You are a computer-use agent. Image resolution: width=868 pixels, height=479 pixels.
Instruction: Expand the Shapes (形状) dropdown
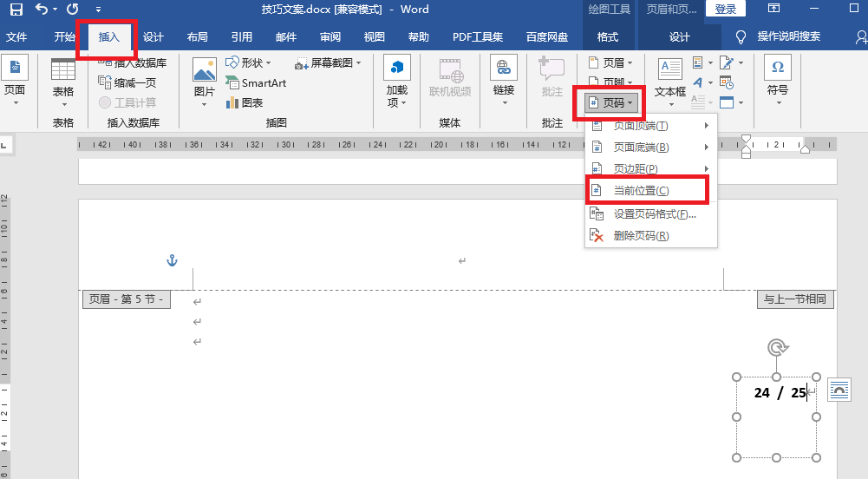coord(249,63)
